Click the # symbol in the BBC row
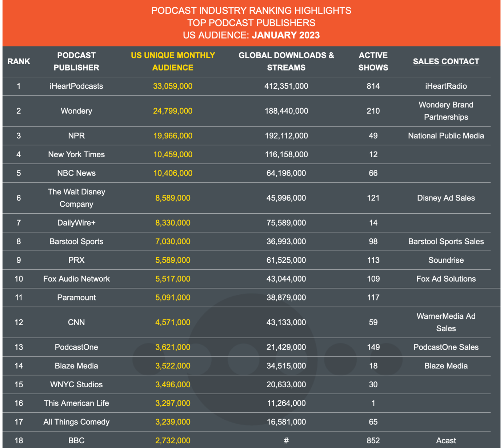The height and width of the screenshot is (448, 504). click(286, 441)
